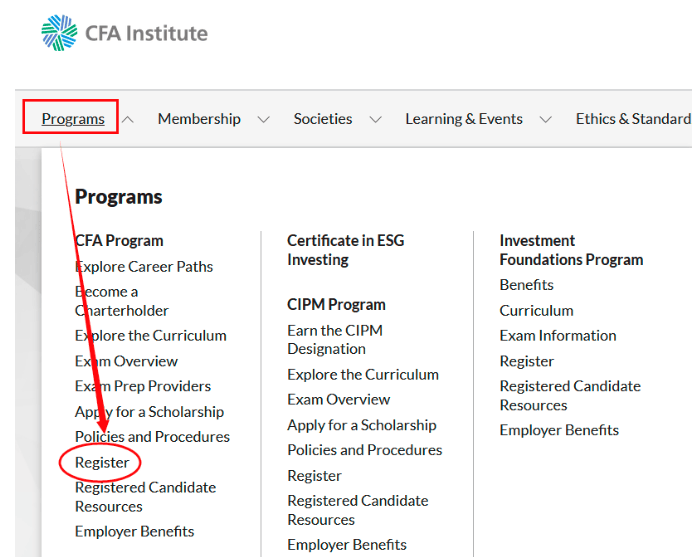Select Earn the CIPM Designation
694x557 pixels.
coord(335,340)
